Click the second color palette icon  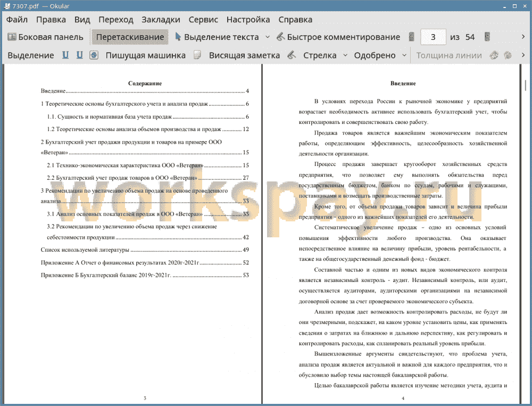(x=508, y=55)
